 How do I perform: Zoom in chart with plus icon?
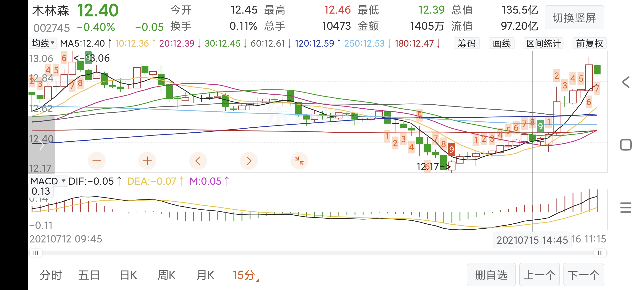point(147,161)
